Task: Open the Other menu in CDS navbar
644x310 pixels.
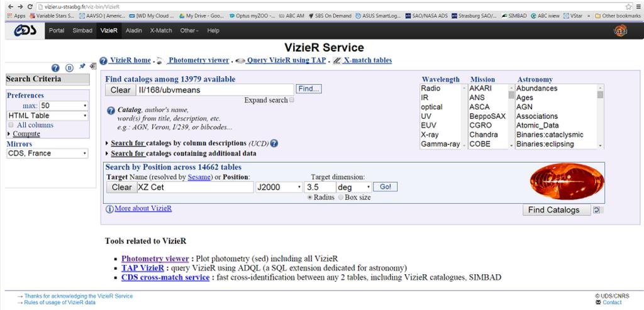Action: click(x=189, y=31)
